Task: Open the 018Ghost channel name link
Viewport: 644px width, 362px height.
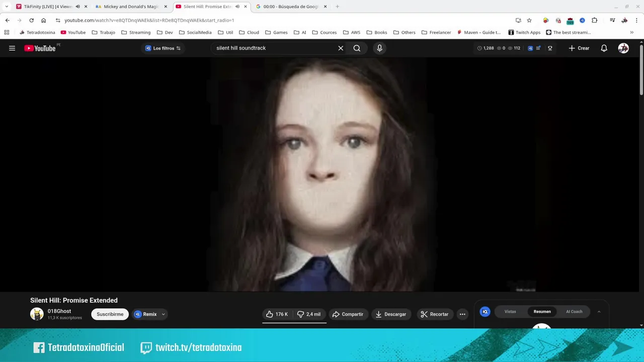Action: click(59, 311)
